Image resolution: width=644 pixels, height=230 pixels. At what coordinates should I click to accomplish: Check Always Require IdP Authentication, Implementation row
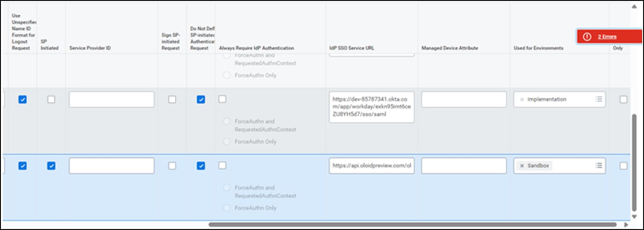222,99
